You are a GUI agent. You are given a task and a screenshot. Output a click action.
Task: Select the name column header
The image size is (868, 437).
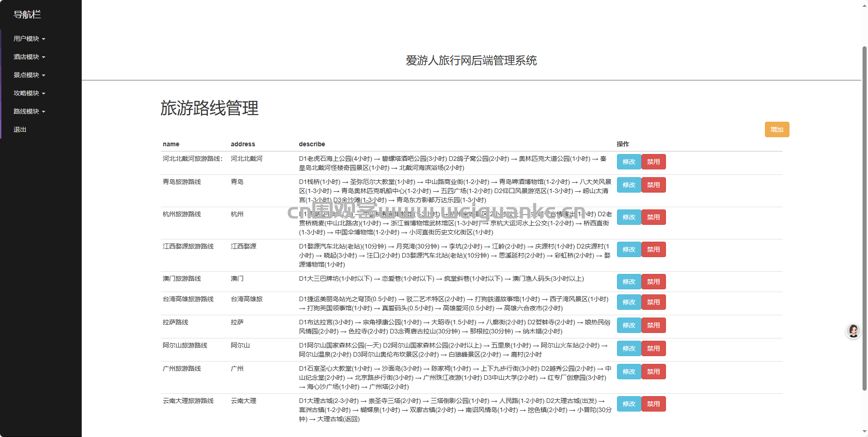pos(171,144)
